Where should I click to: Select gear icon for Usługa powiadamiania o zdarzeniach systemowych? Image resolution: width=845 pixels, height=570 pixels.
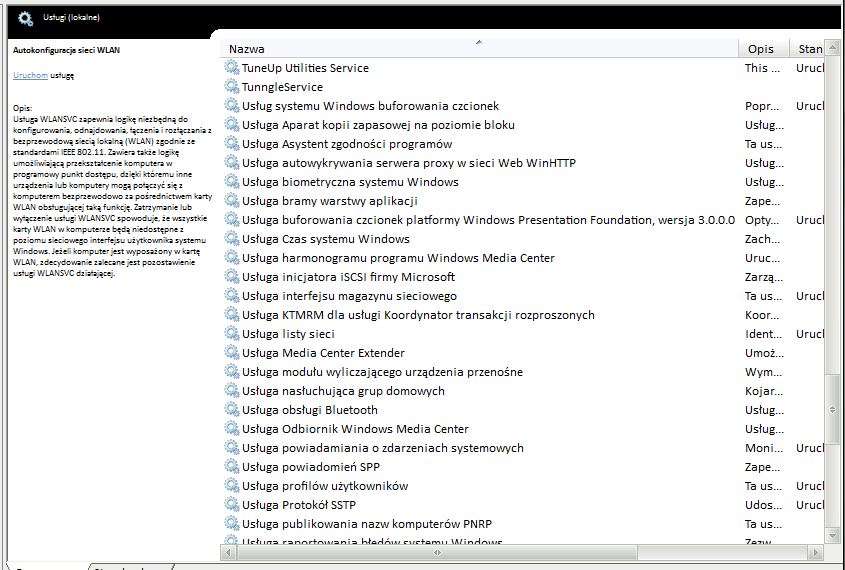point(232,447)
